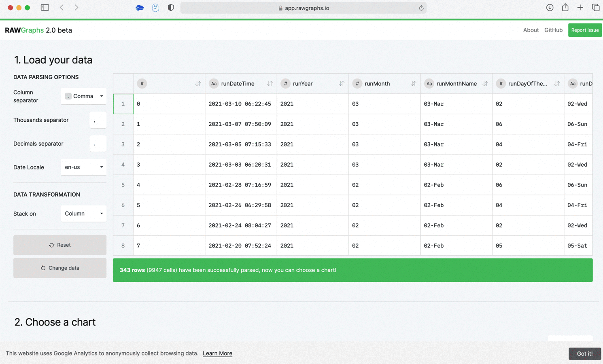Click the Safari sidebar toggle icon
Image resolution: width=603 pixels, height=364 pixels.
[x=45, y=8]
